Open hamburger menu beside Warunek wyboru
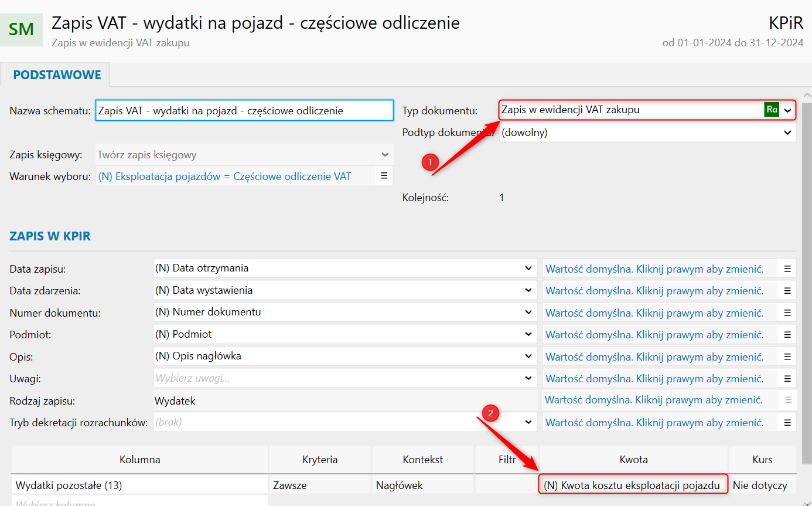 [384, 176]
